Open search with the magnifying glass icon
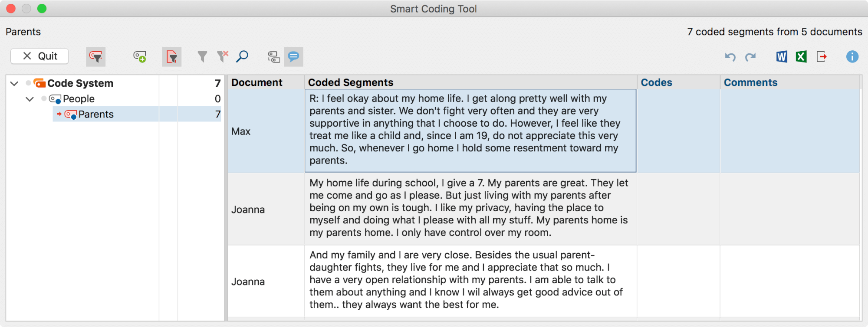Image resolution: width=868 pixels, height=327 pixels. [x=242, y=56]
